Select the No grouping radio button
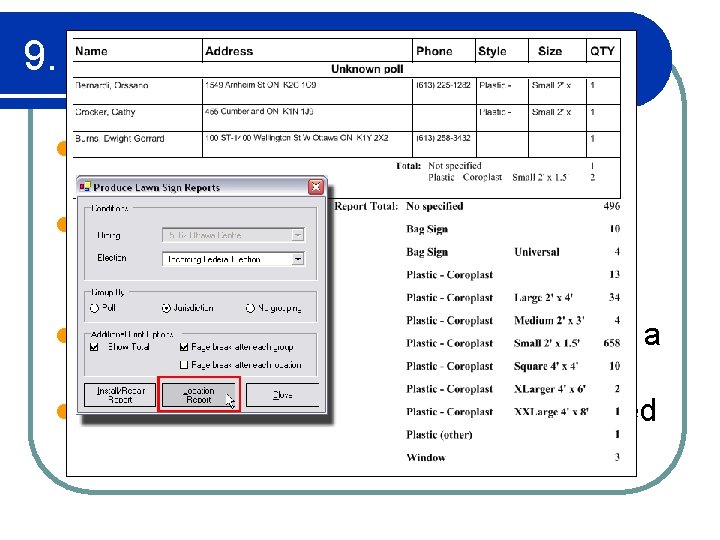 tap(250, 308)
